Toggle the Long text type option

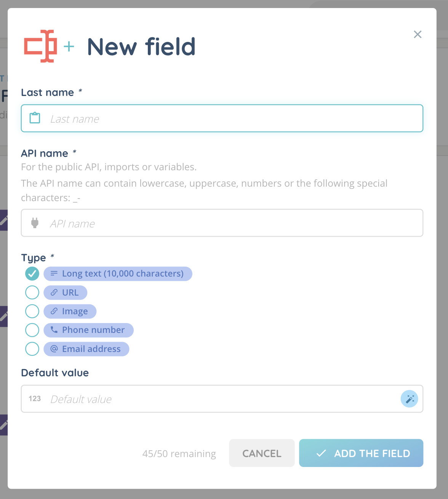pos(32,273)
